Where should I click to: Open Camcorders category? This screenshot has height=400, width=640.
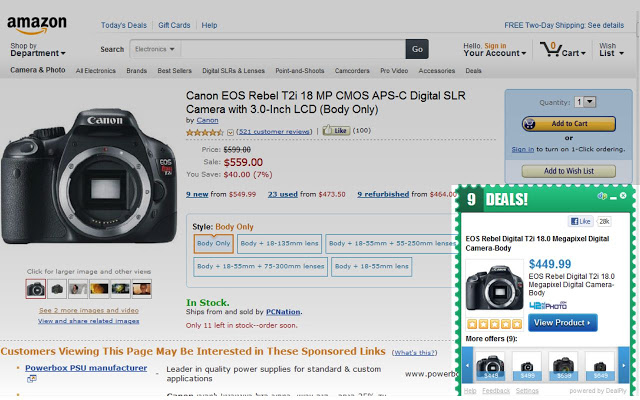tap(352, 71)
